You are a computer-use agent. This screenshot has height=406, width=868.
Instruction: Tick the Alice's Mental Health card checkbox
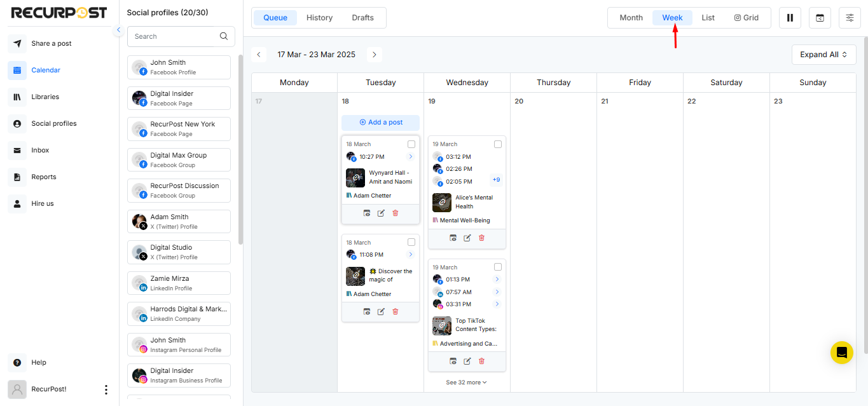(x=498, y=144)
